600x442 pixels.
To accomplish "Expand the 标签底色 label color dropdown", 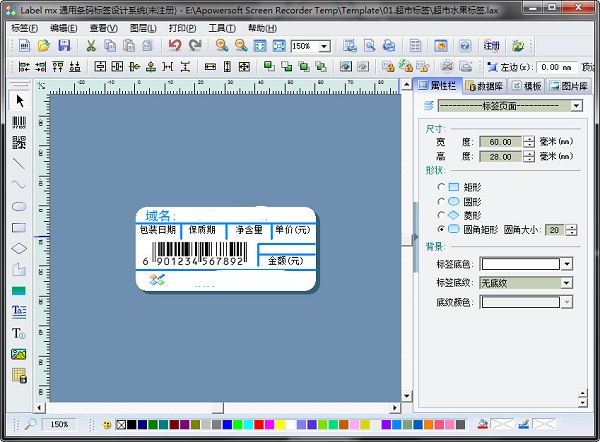I will [567, 264].
